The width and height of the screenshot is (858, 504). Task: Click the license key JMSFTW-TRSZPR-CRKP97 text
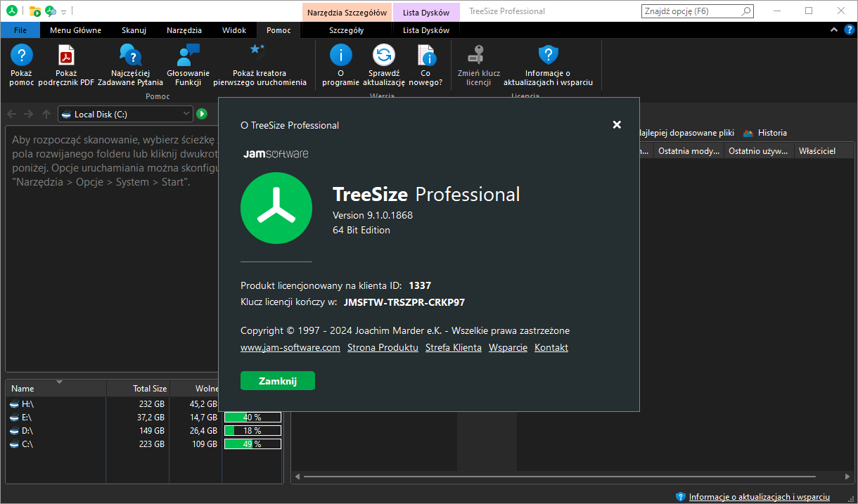pyautogui.click(x=404, y=303)
